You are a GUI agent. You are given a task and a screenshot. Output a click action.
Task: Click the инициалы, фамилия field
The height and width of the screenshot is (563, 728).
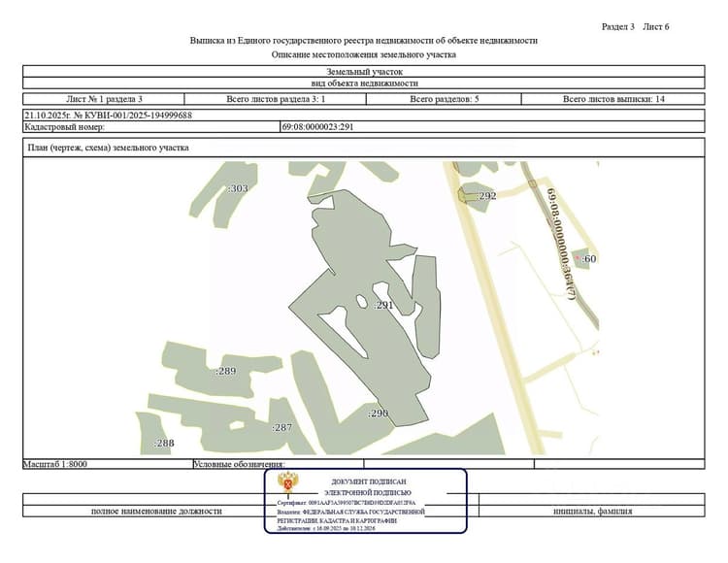592,511
